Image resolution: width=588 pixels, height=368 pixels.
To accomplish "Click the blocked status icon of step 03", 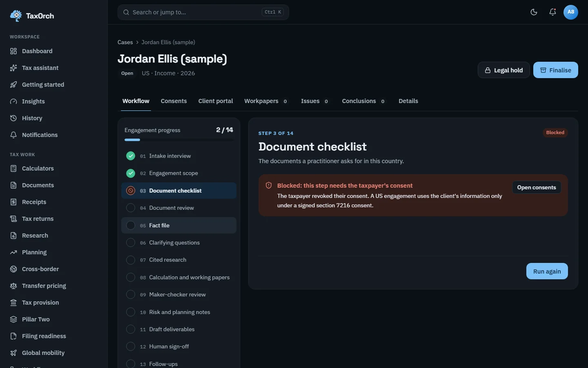I will 131,191.
